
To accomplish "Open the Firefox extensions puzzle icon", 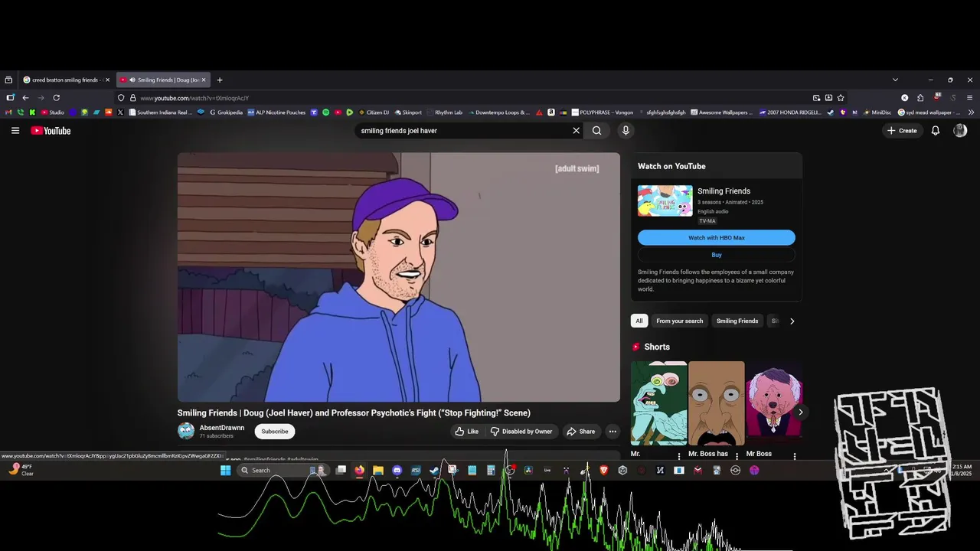I will pos(920,98).
